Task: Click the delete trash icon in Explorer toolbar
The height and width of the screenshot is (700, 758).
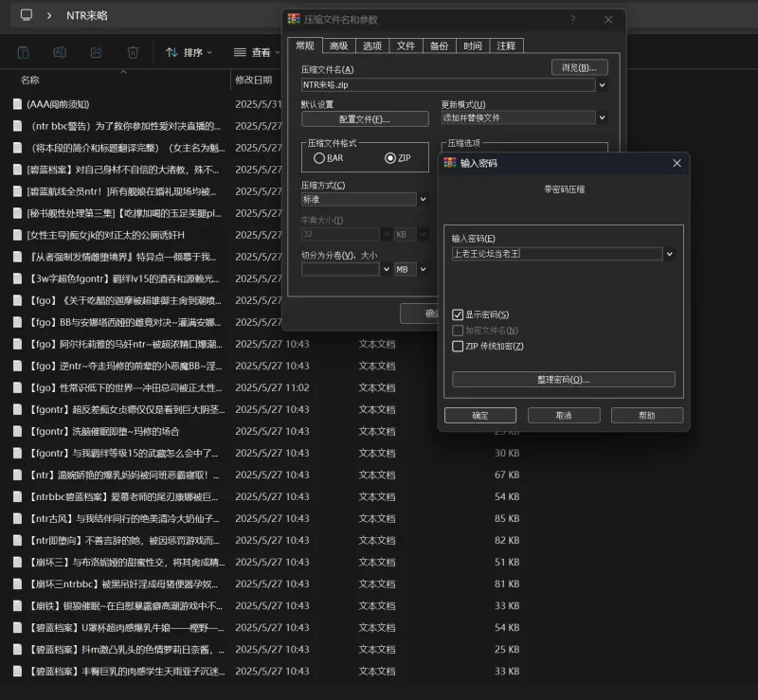Action: tap(133, 52)
